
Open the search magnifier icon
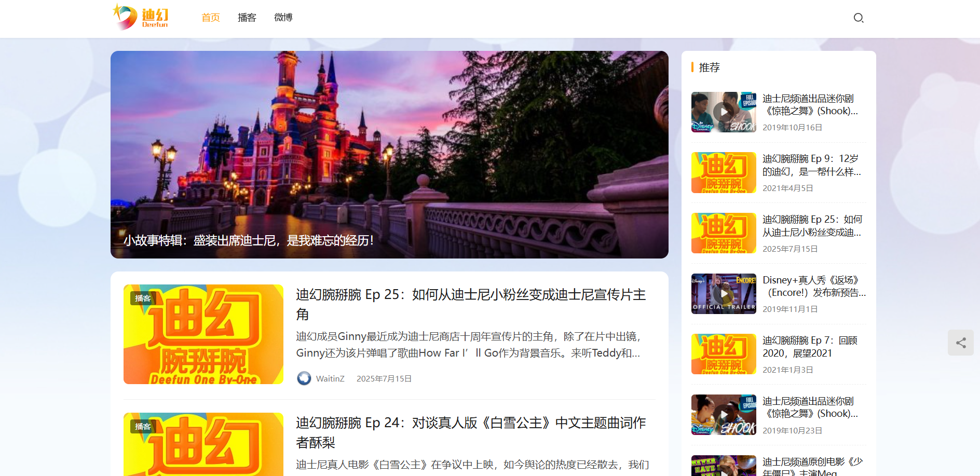[x=859, y=18]
